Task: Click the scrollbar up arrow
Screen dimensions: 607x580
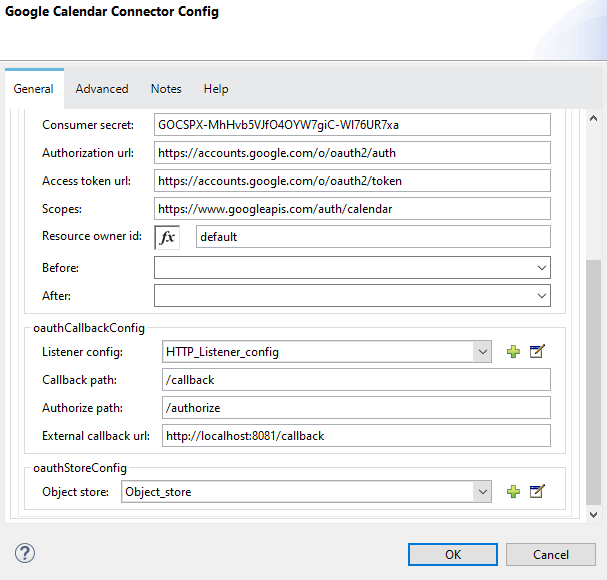Action: click(x=593, y=118)
